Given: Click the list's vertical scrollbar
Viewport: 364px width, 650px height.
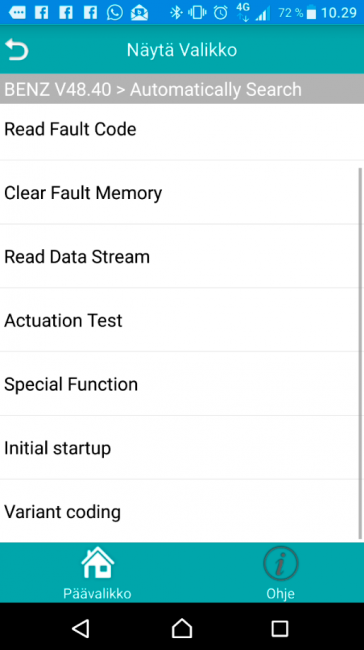Looking at the screenshot, I should [x=360, y=353].
